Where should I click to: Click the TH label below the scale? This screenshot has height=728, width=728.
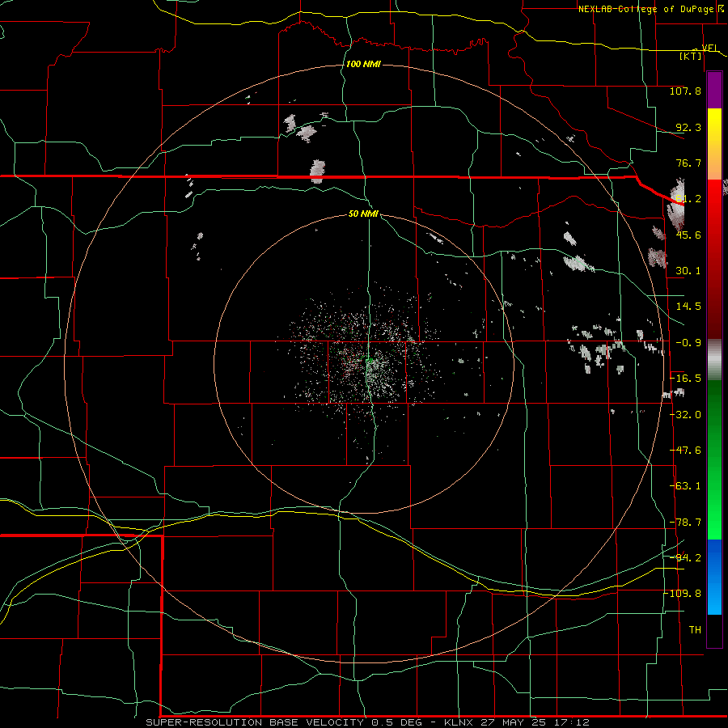(695, 630)
